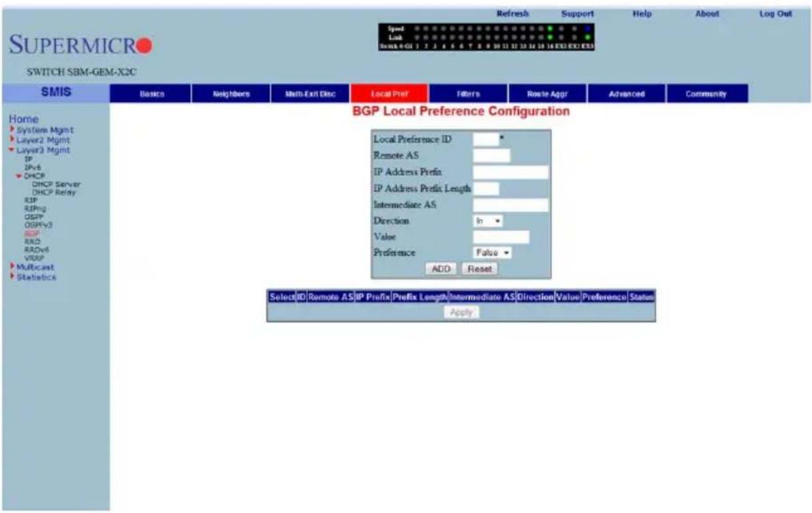The image size is (812, 513).
Task: Open the Community tab
Action: [707, 94]
